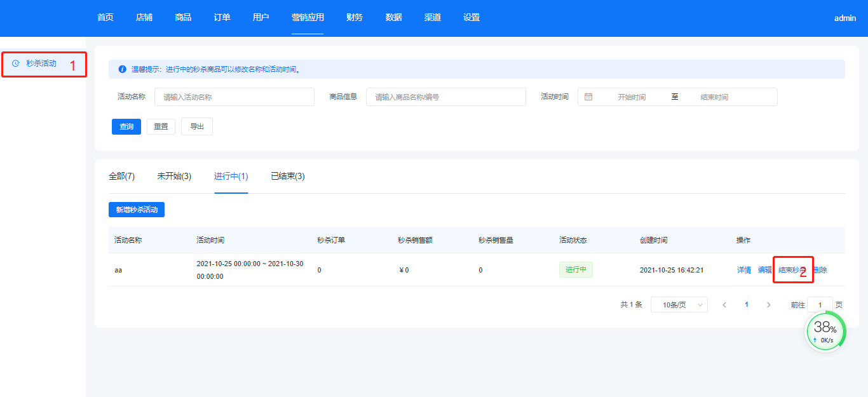Open the 10条/页 page size dropdown

(679, 305)
